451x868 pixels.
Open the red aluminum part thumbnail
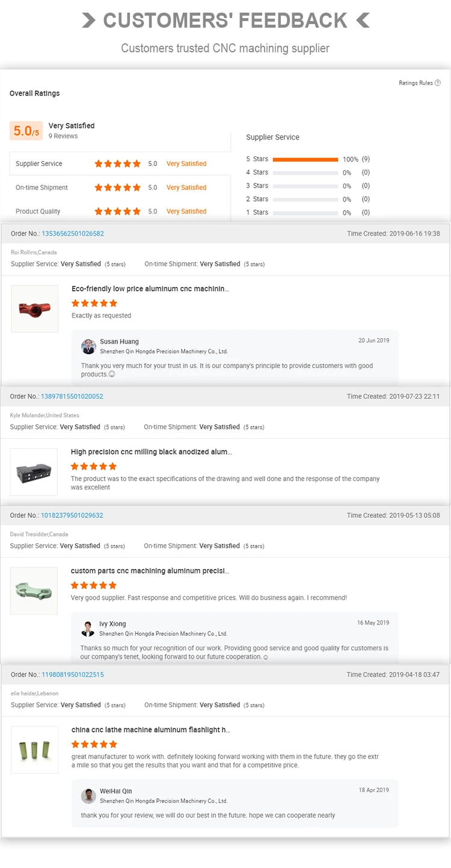pyautogui.click(x=35, y=309)
